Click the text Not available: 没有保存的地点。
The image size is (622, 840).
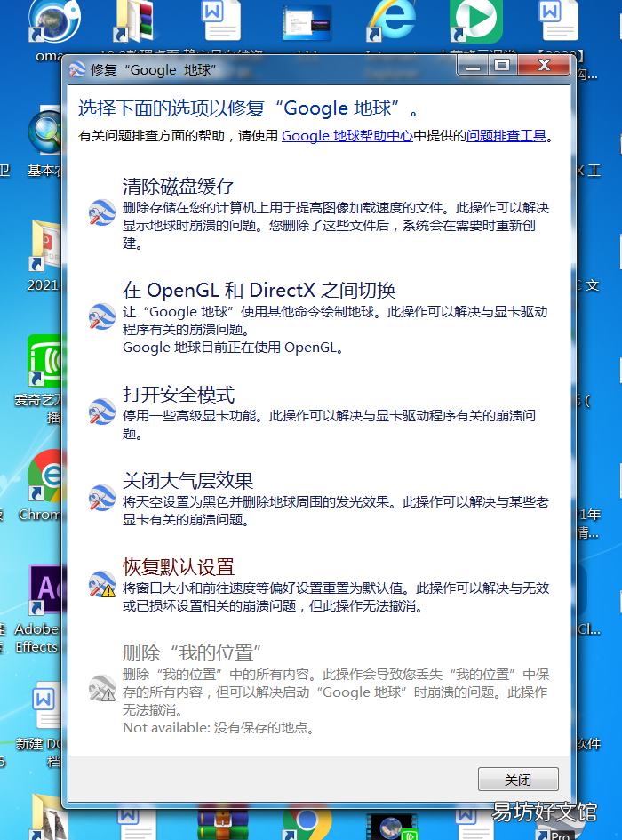[x=219, y=728]
